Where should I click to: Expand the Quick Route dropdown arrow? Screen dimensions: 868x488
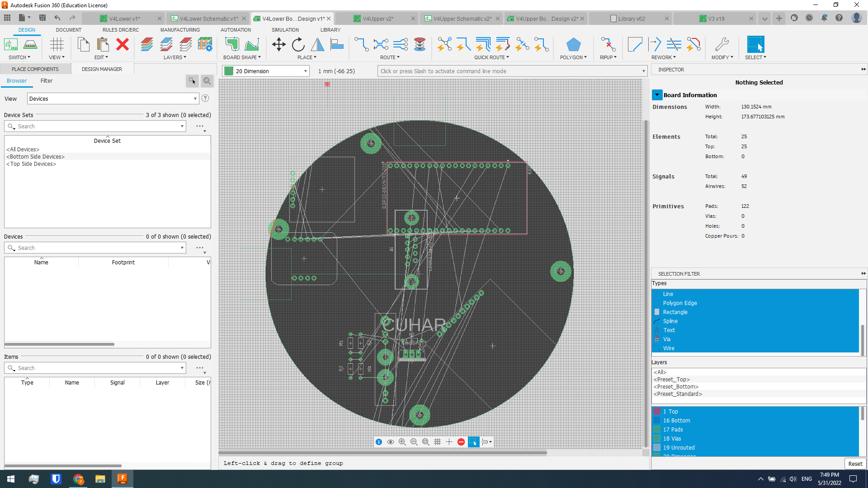(x=508, y=57)
